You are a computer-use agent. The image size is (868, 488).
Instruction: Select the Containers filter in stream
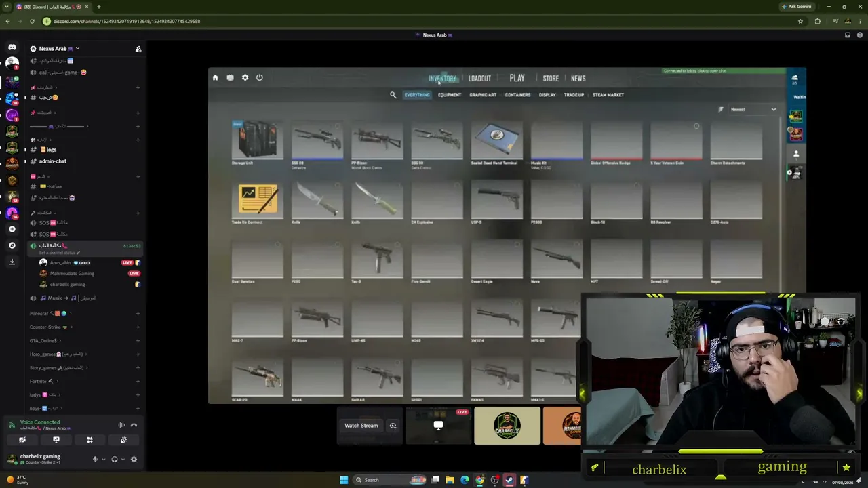[x=517, y=95]
